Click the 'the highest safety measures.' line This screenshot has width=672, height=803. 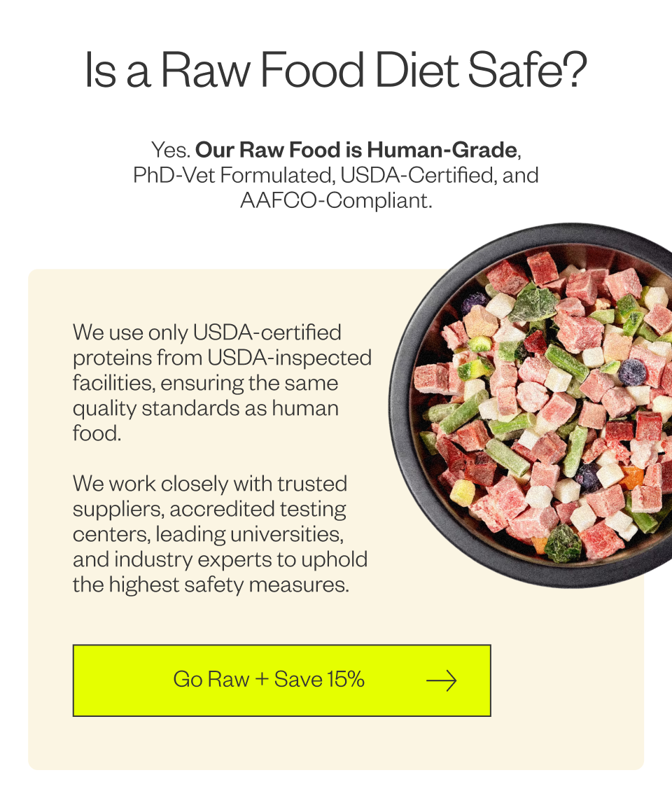tap(211, 585)
